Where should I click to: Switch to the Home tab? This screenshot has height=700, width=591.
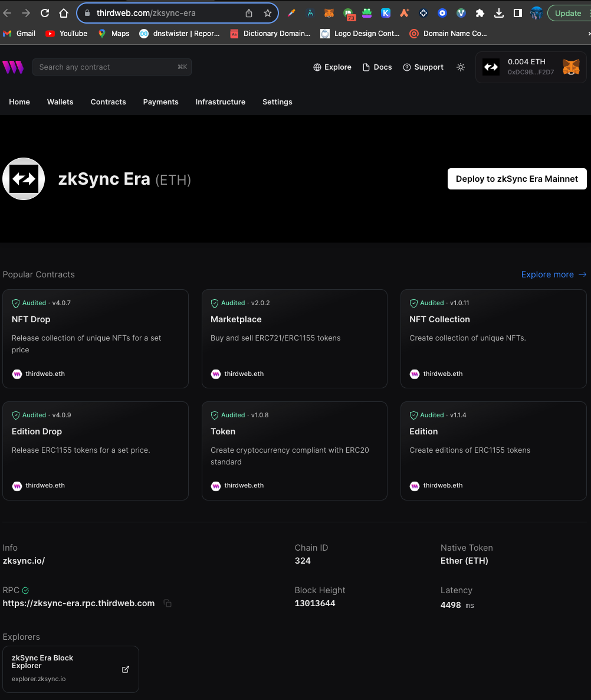pyautogui.click(x=19, y=102)
